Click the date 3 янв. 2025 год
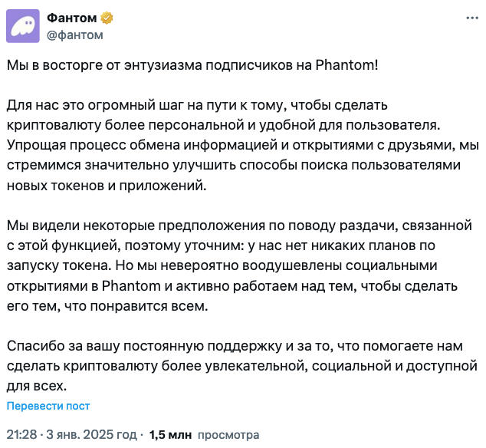The image size is (486, 448). 91,435
